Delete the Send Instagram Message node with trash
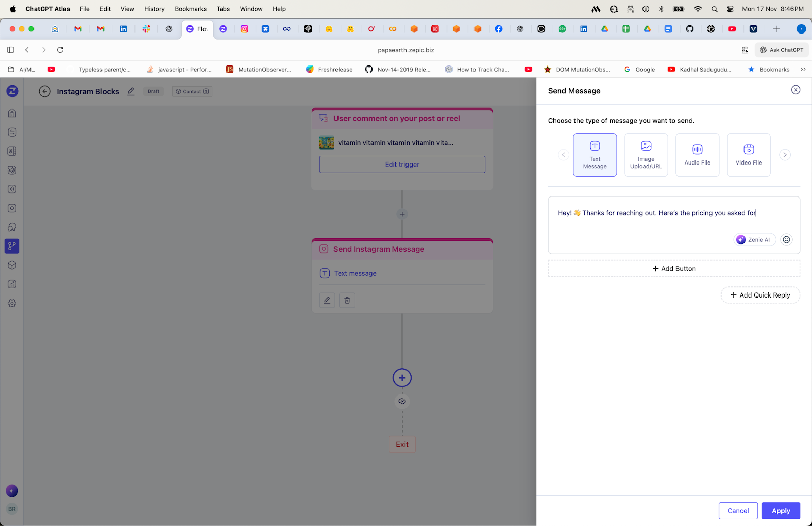Viewport: 812px width, 526px height. point(347,300)
